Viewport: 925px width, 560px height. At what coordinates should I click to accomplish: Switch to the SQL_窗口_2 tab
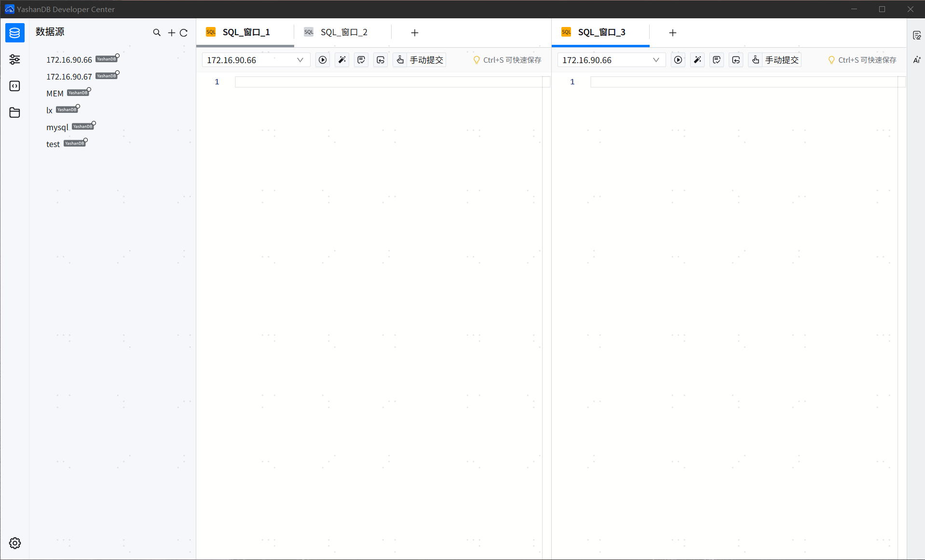[x=344, y=32]
